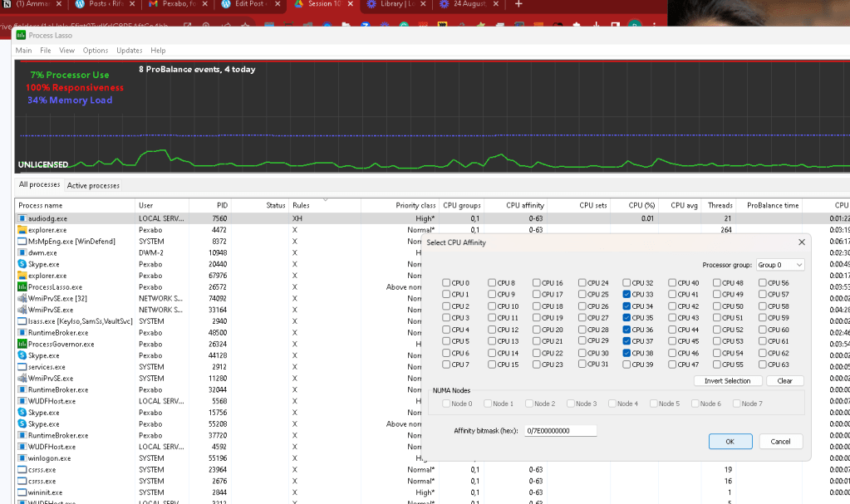Click the WUDFHost.exe icon for PID 5568
Viewport: 850px width, 504px height.
pos(22,400)
